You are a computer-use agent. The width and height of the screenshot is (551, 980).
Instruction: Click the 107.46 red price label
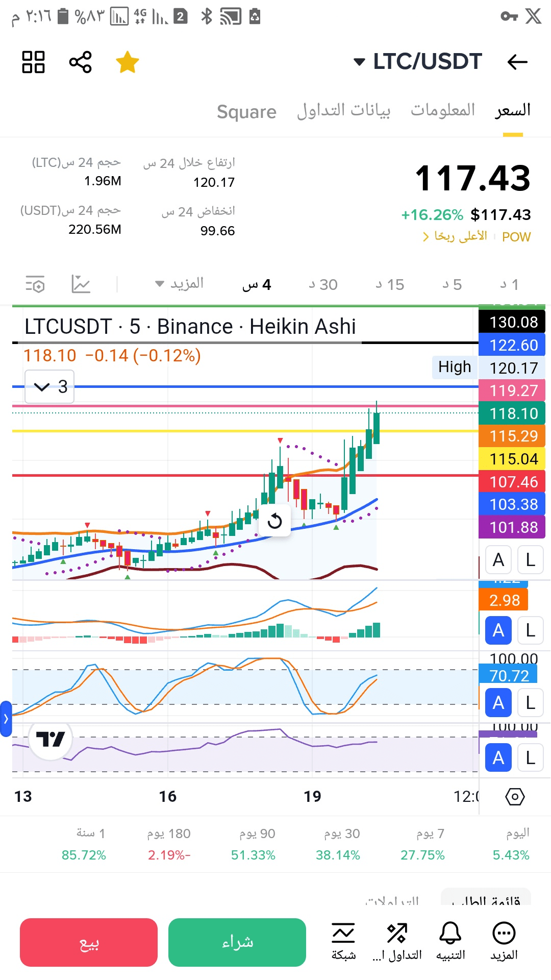coord(512,481)
